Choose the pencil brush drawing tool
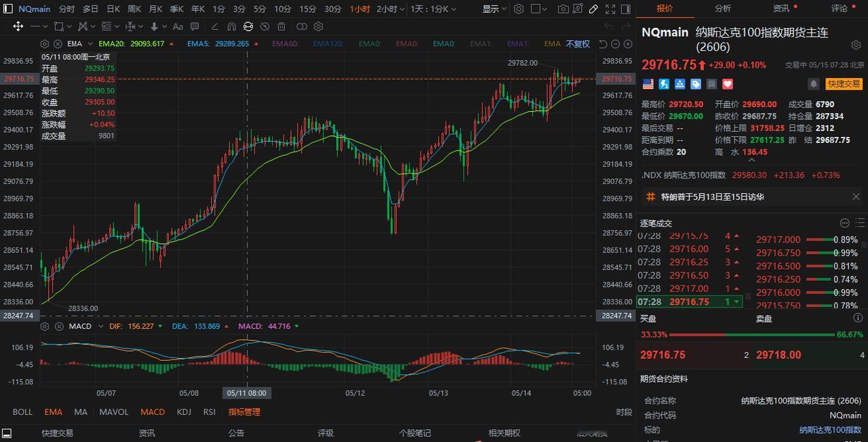 pyautogui.click(x=214, y=26)
